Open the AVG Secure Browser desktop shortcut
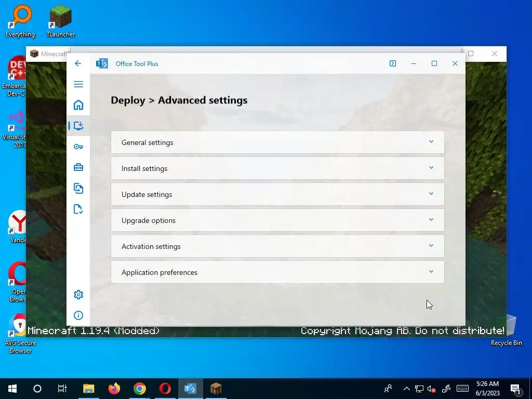This screenshot has width=532, height=399. (20, 333)
